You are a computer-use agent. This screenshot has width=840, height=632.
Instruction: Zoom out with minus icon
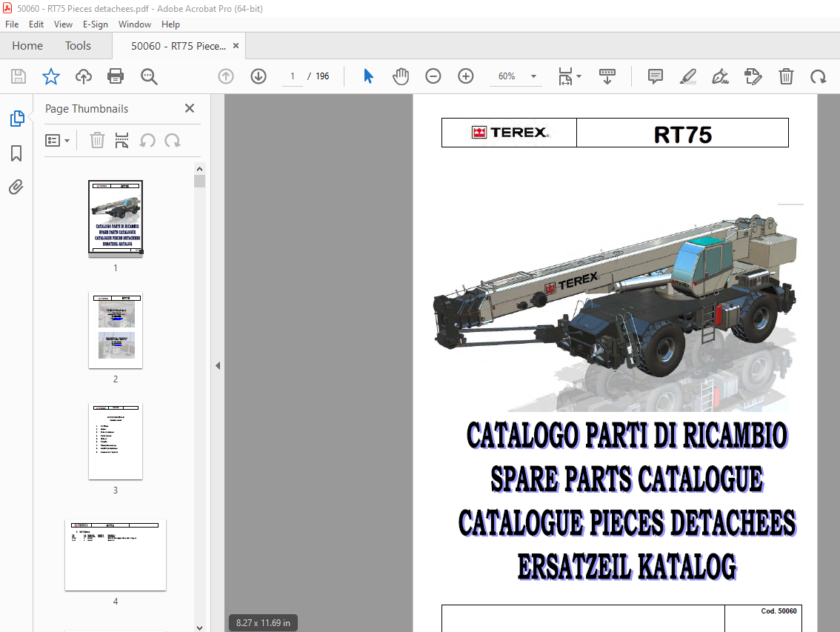(433, 76)
